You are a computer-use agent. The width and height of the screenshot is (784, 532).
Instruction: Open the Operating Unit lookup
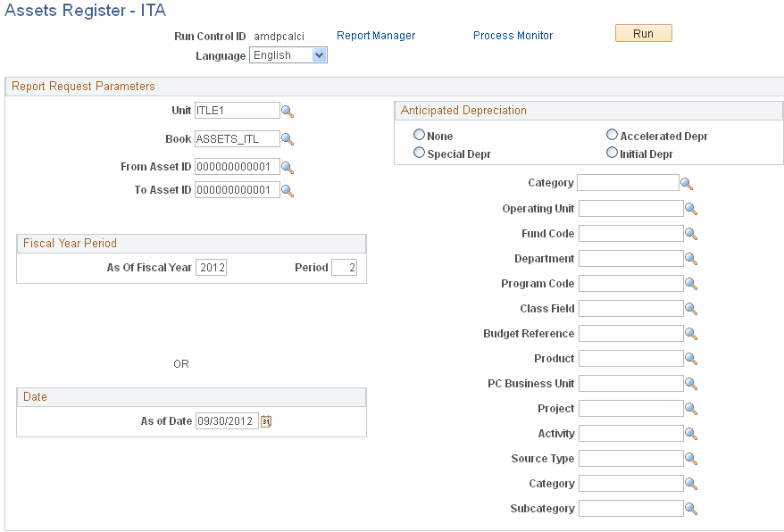point(691,208)
